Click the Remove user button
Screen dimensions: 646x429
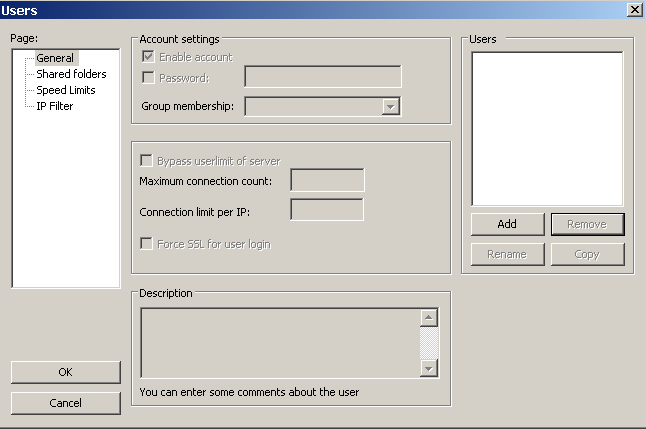click(x=587, y=224)
